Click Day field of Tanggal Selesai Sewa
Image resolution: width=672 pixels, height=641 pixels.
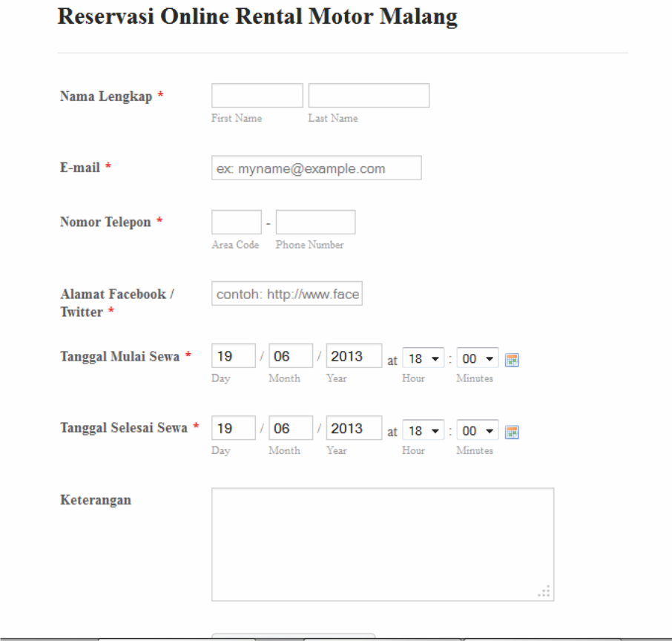pyautogui.click(x=234, y=428)
